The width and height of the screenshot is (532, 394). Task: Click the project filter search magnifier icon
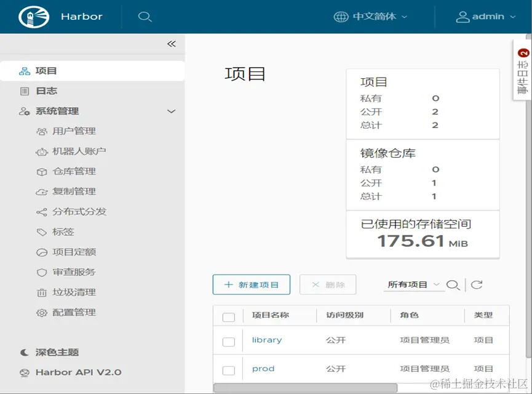click(453, 285)
